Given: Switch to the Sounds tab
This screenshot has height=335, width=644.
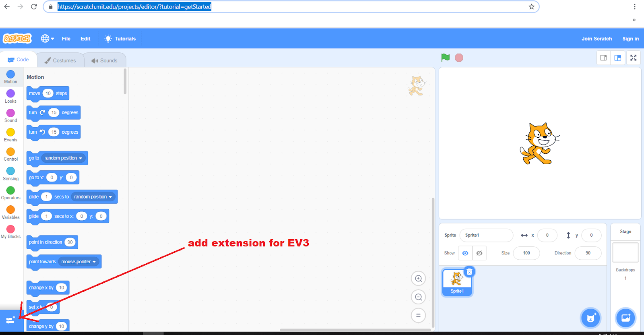Looking at the screenshot, I should pyautogui.click(x=105, y=60).
